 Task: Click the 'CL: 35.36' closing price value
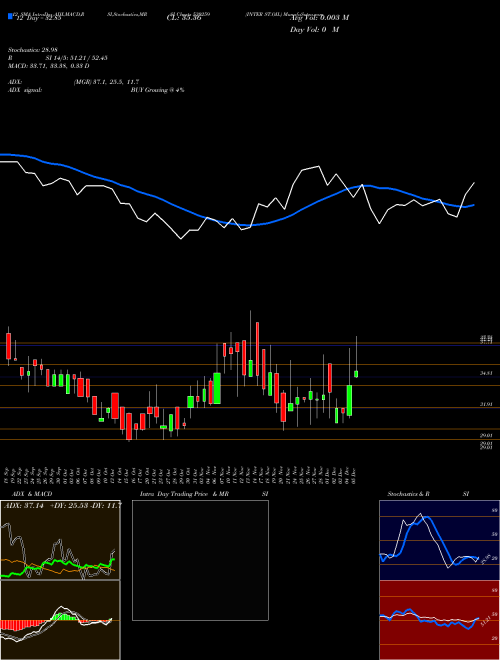tap(184, 18)
